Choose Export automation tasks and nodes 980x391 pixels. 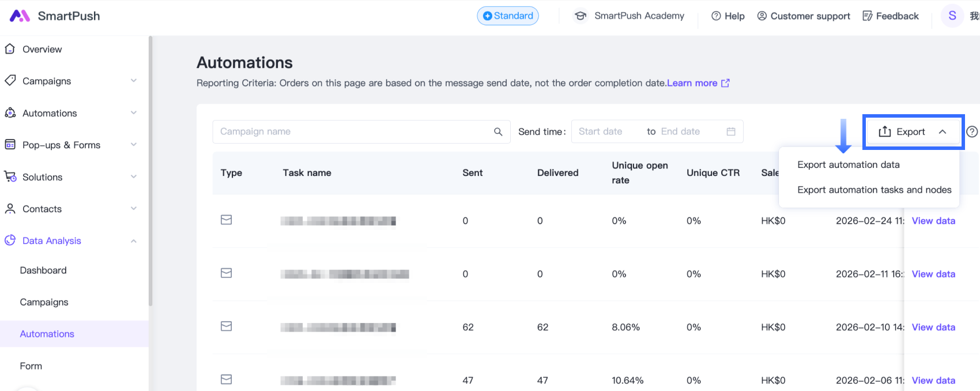point(874,190)
